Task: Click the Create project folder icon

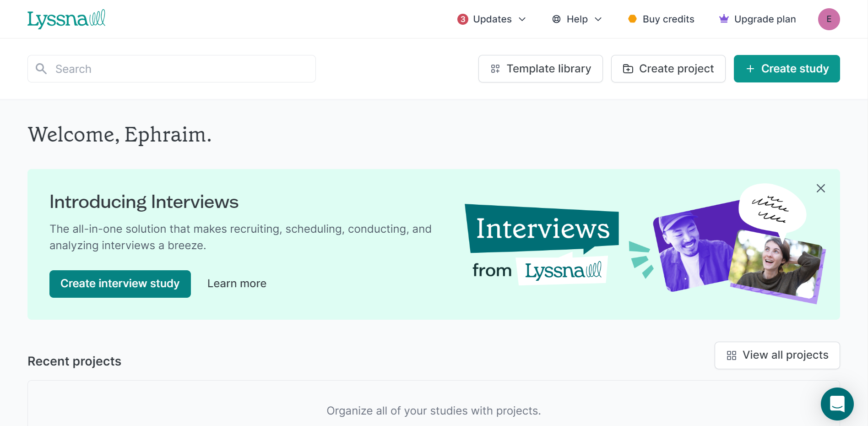Action: click(x=628, y=69)
